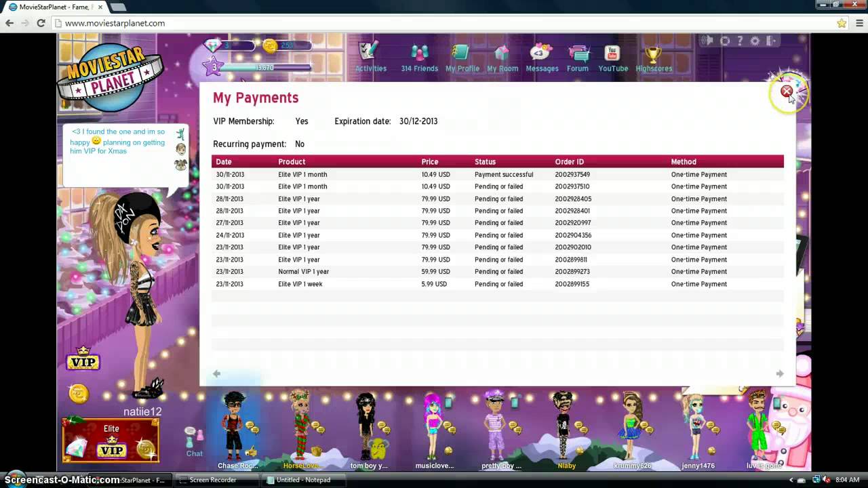Click the diamonds counter
Viewport: 868px width, 488px height.
point(229,46)
